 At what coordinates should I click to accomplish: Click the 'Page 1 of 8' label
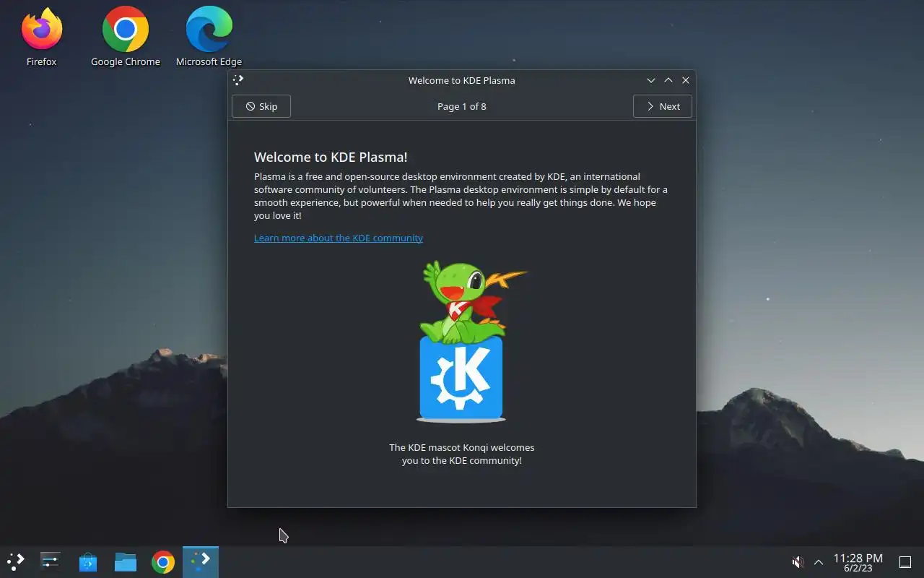(462, 106)
